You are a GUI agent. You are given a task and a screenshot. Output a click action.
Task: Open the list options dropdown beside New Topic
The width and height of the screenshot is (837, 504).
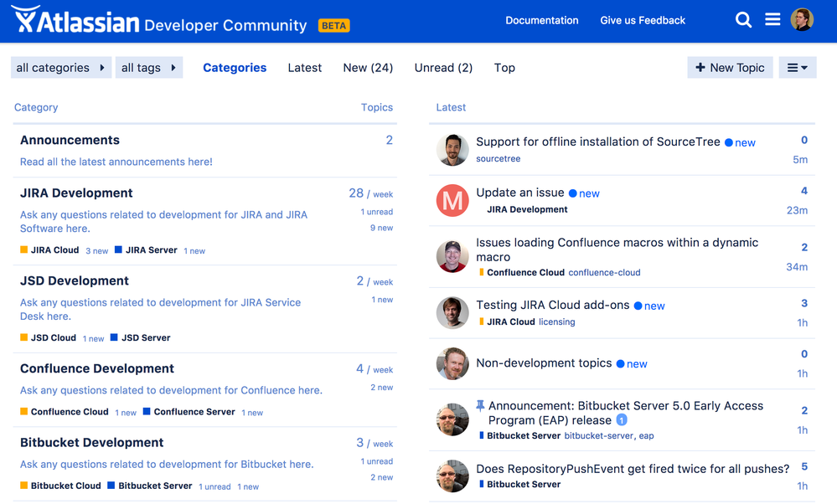point(797,68)
